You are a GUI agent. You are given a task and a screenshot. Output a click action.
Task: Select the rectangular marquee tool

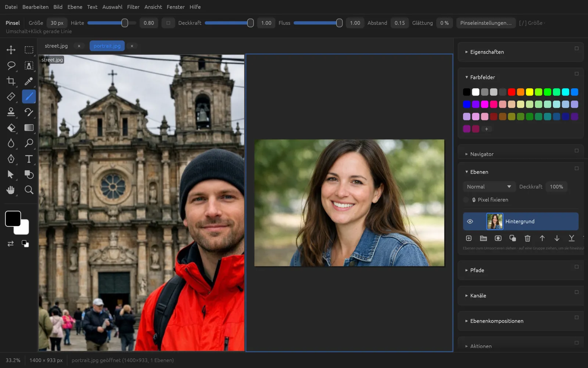(29, 50)
